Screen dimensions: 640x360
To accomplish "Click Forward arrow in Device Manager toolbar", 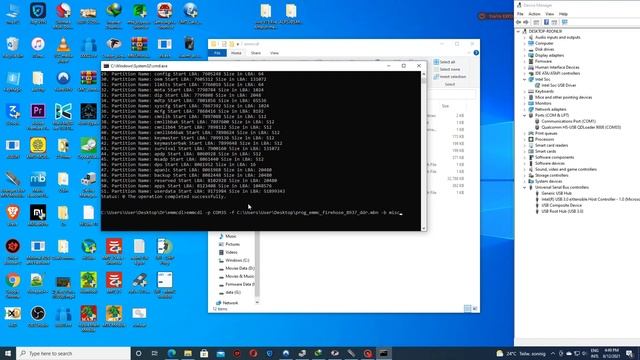I will click(526, 22).
